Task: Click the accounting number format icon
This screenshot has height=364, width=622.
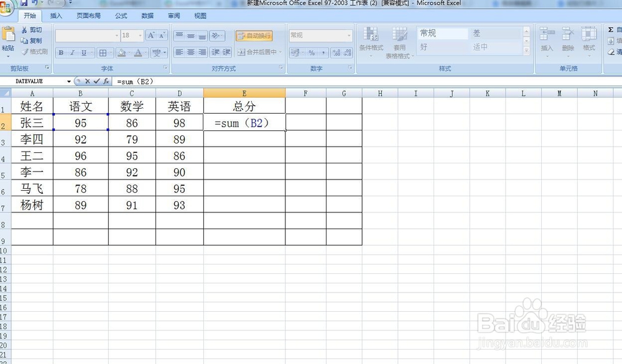Action: 295,52
